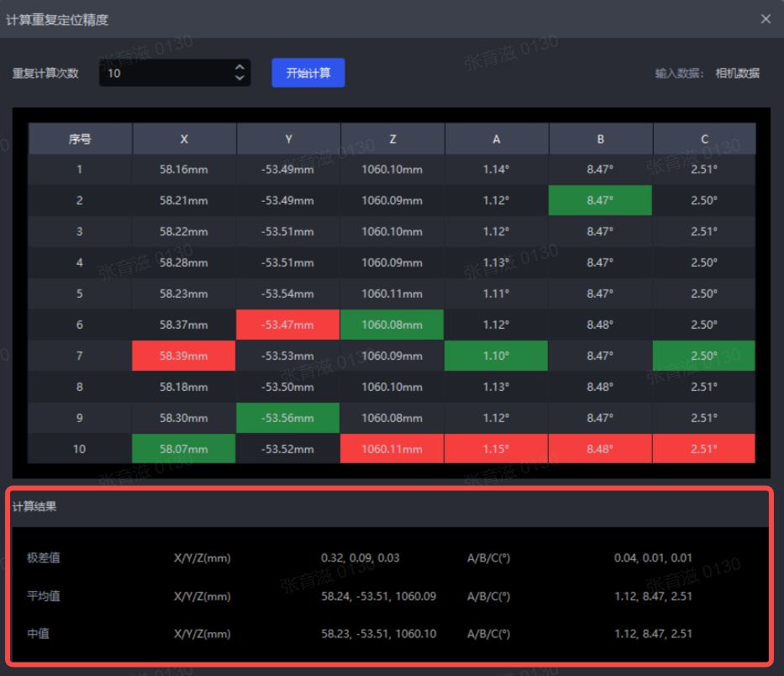The image size is (784, 676).
Task: Click the 极差值 result row label
Action: [44, 557]
